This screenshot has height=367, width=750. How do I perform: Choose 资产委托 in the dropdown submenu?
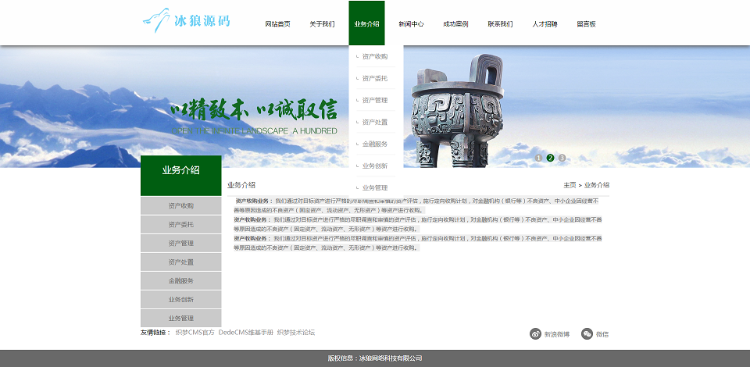375,78
